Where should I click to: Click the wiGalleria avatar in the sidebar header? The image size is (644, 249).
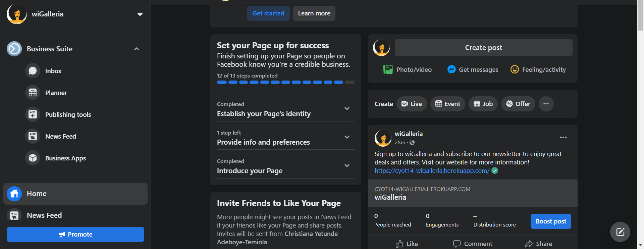(x=16, y=14)
